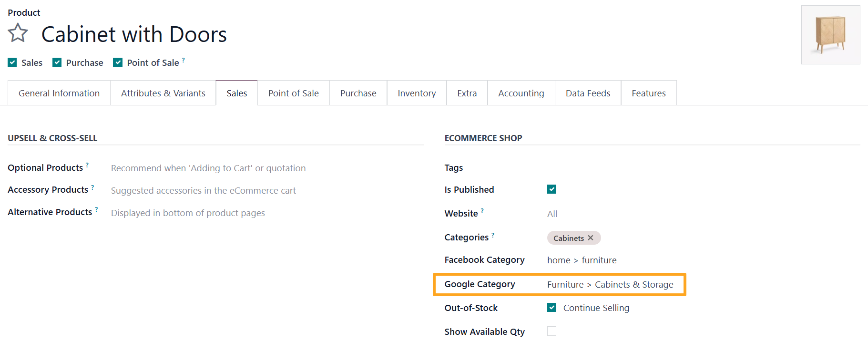The image size is (868, 342).
Task: Click the Upsell & Cross-Sell section heading
Action: pyautogui.click(x=52, y=138)
